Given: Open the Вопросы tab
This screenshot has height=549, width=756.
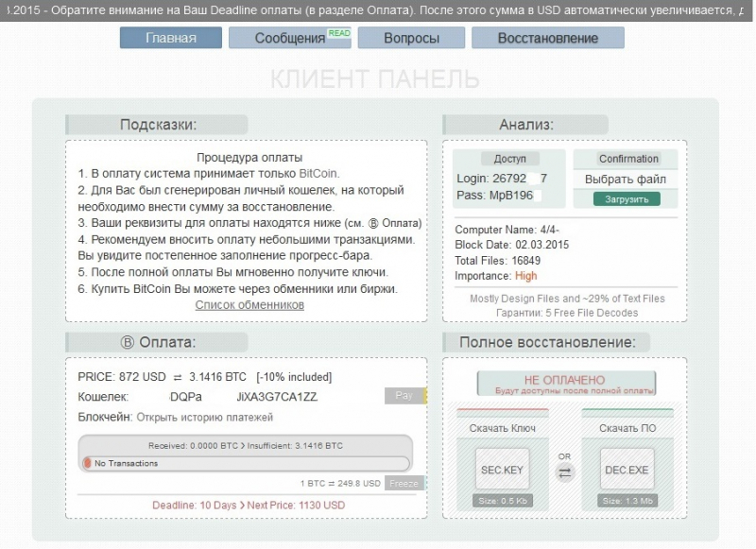Looking at the screenshot, I should (x=411, y=38).
